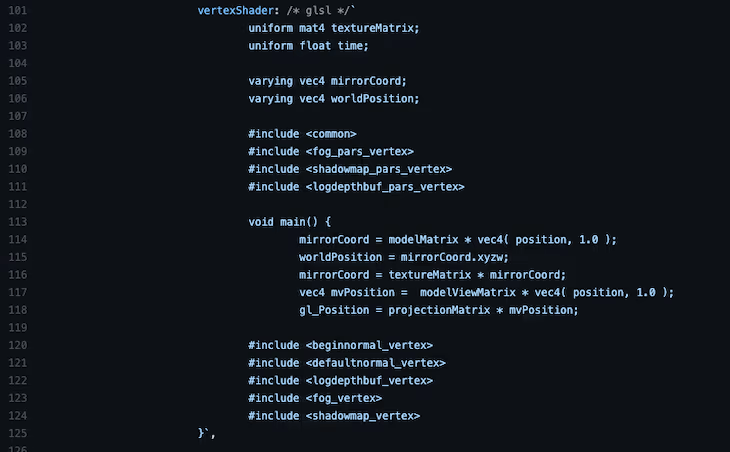The width and height of the screenshot is (730, 452).
Task: Click the gl_Position assignment line
Action: pyautogui.click(x=438, y=310)
